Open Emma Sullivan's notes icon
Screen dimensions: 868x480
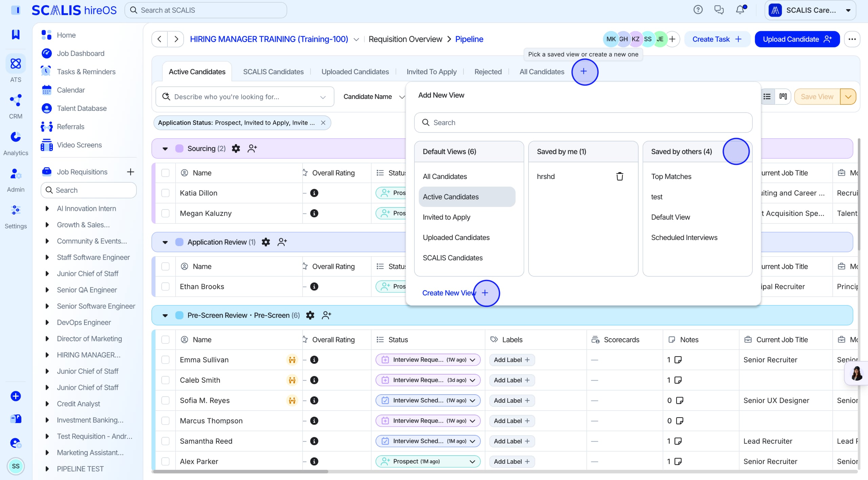[x=678, y=360]
